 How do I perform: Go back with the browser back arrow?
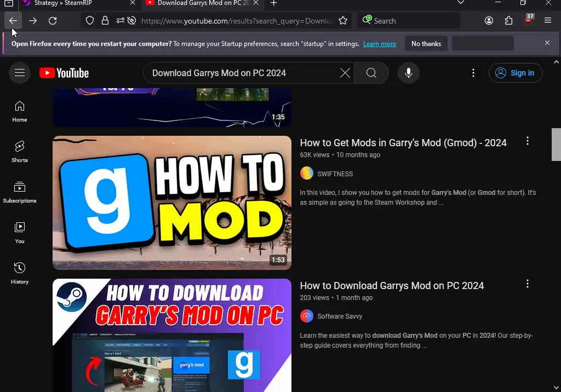pos(13,21)
